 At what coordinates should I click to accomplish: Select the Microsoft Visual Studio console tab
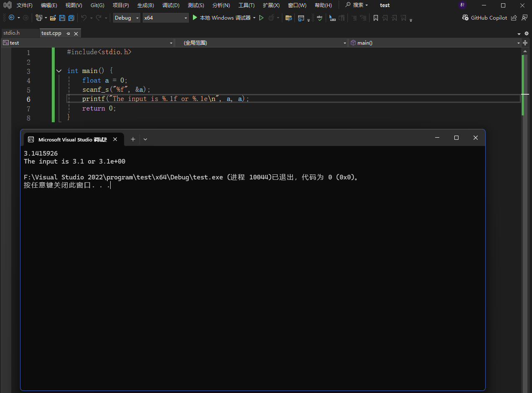point(73,139)
